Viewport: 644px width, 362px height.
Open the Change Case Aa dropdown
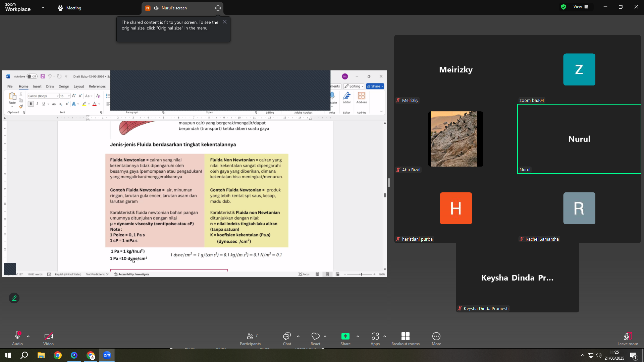[x=89, y=96]
